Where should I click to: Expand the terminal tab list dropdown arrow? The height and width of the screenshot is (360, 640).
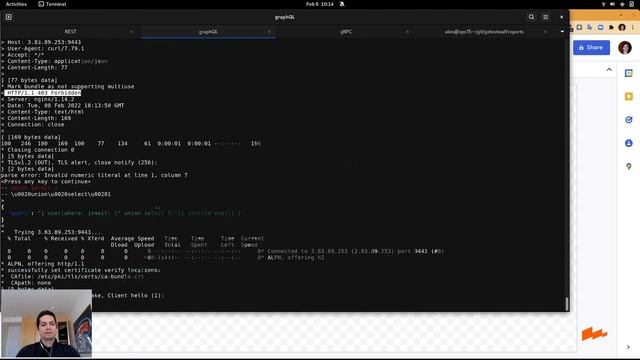[x=562, y=31]
